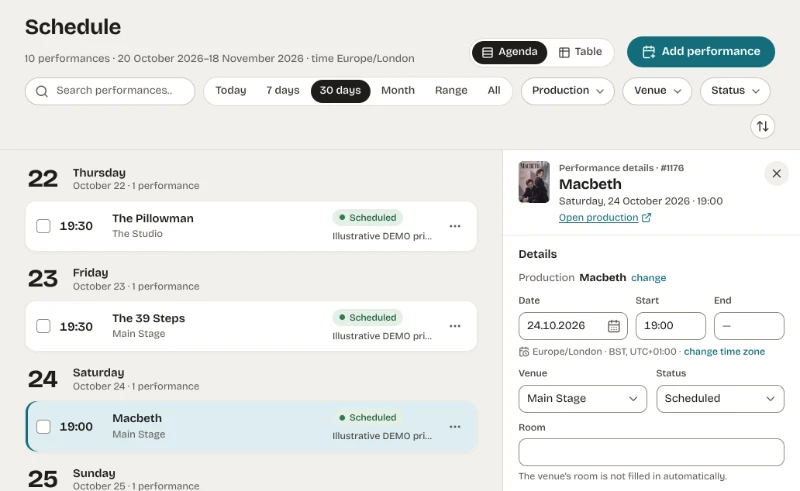Switch to Agenda view
800x491 pixels.
(509, 52)
